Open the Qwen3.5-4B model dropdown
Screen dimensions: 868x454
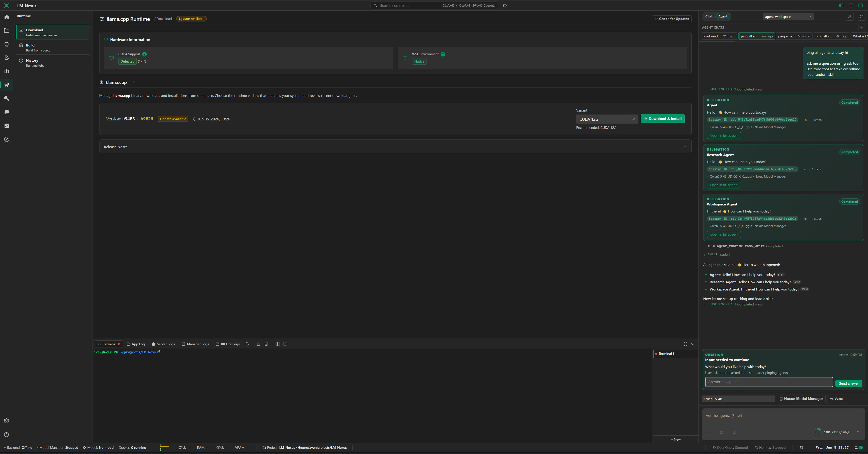pos(738,399)
